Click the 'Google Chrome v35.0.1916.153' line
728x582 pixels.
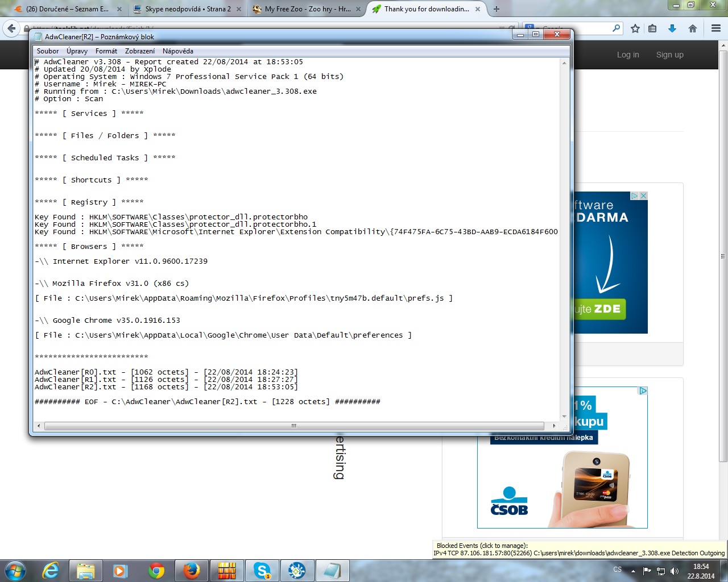[107, 321]
